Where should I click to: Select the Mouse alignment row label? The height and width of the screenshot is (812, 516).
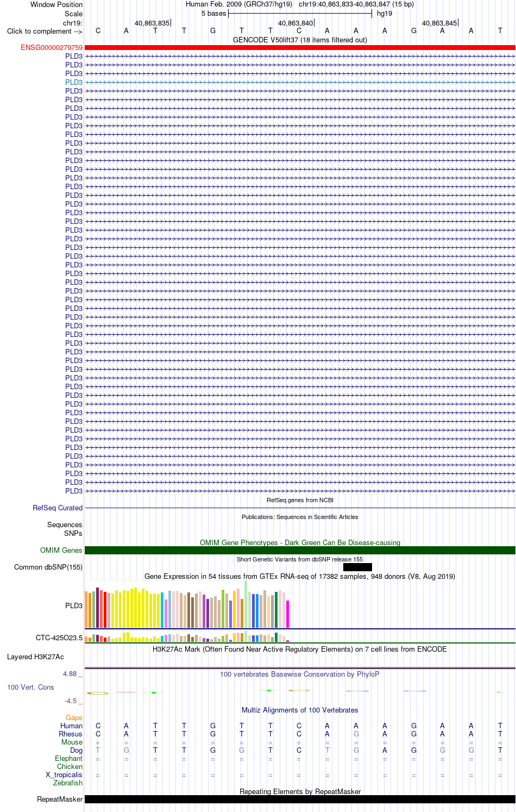pos(72,742)
